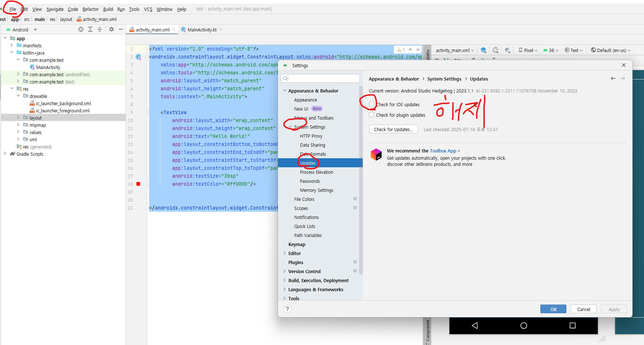
Task: Expand the layout folder
Action: [x=18, y=117]
